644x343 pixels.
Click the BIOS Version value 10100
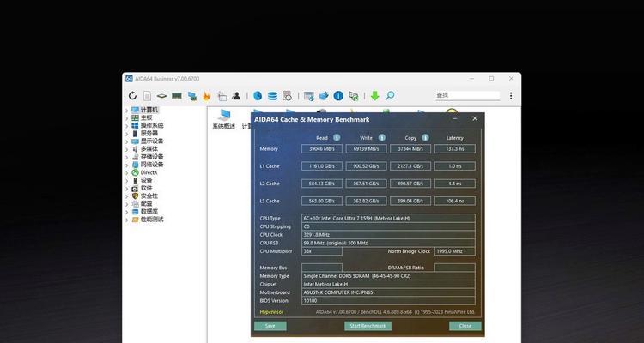388,301
